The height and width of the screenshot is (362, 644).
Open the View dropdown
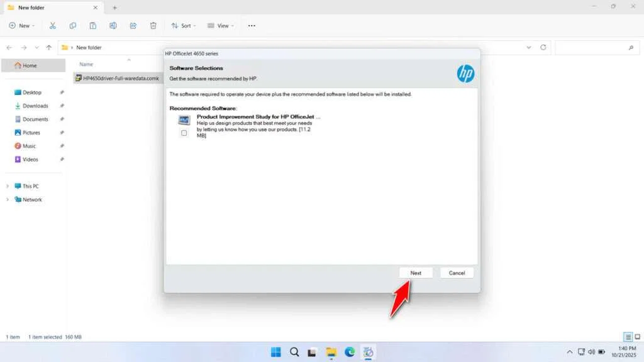point(220,25)
